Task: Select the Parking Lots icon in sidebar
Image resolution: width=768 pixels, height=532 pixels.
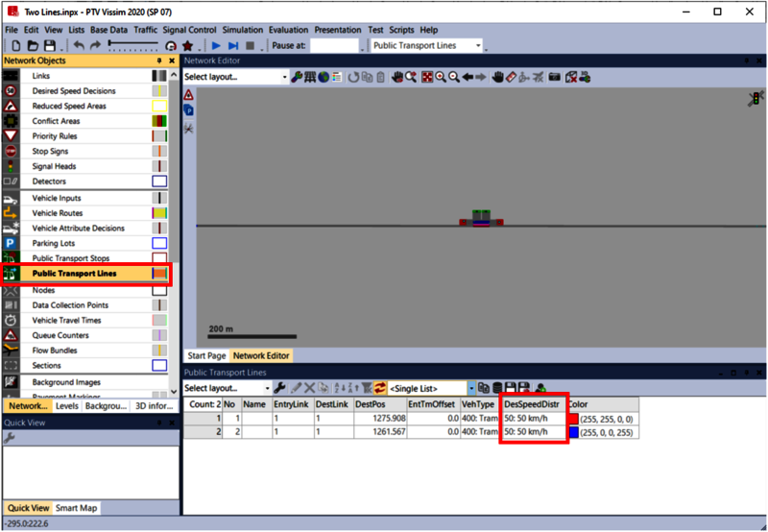Action: pyautogui.click(x=11, y=244)
